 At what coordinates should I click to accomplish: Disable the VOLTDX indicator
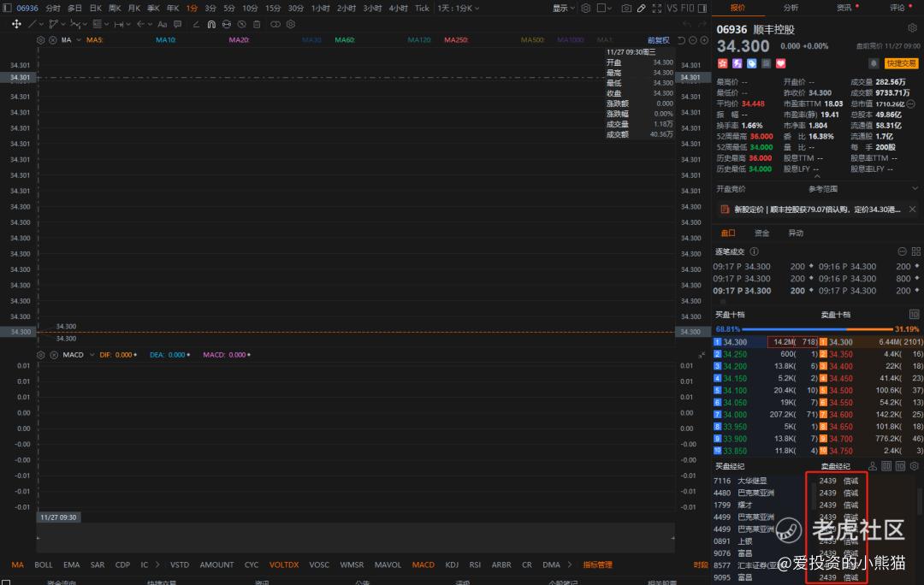pyautogui.click(x=284, y=564)
